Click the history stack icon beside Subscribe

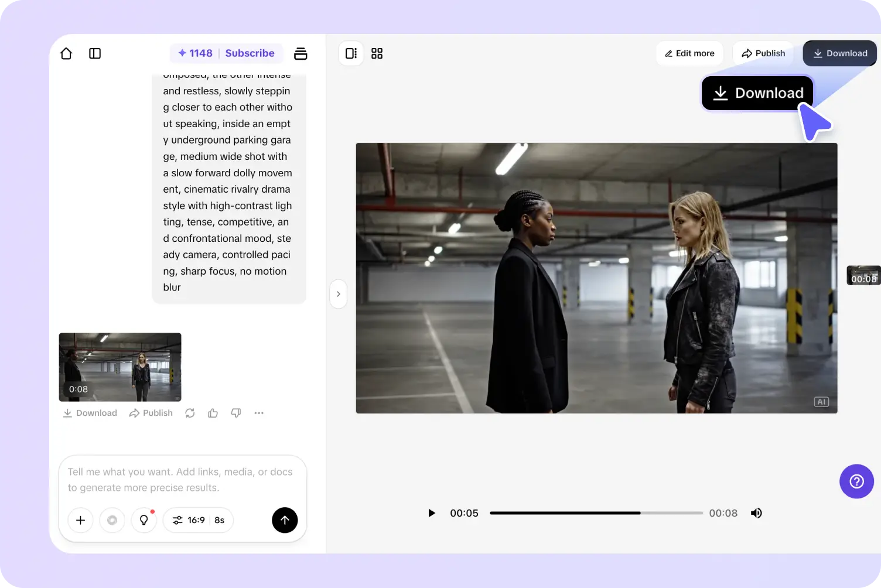pos(301,53)
